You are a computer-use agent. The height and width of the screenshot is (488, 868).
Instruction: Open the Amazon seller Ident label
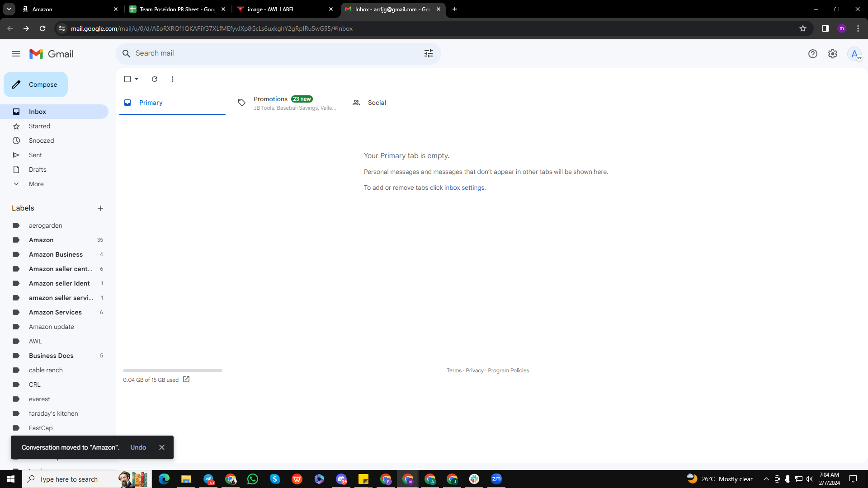[x=54, y=283]
